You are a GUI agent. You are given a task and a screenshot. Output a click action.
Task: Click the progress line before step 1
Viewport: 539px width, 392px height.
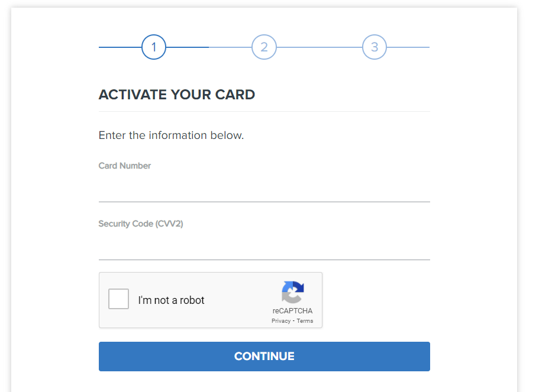coord(120,47)
